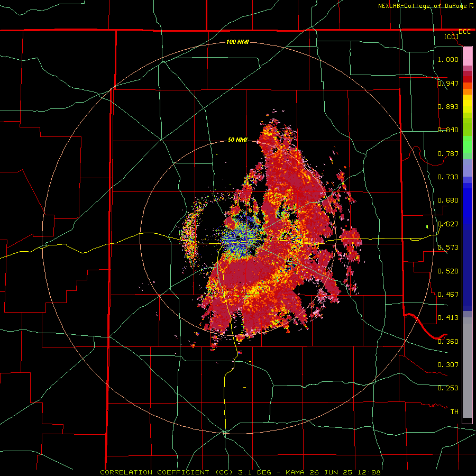Image resolution: width=476 pixels, height=476 pixels.
Task: Select the 0.627 legend value
Action: click(448, 224)
